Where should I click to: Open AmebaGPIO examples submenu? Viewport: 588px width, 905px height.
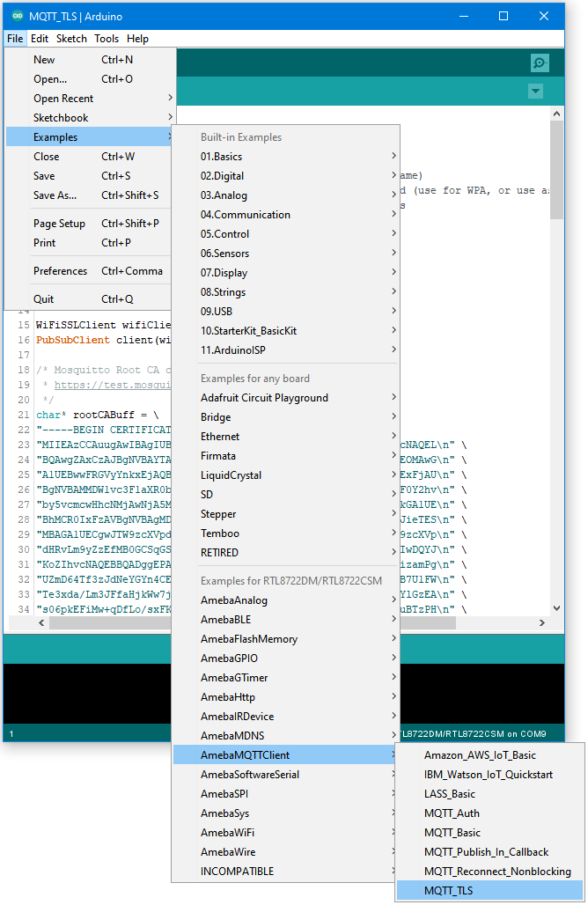285,658
